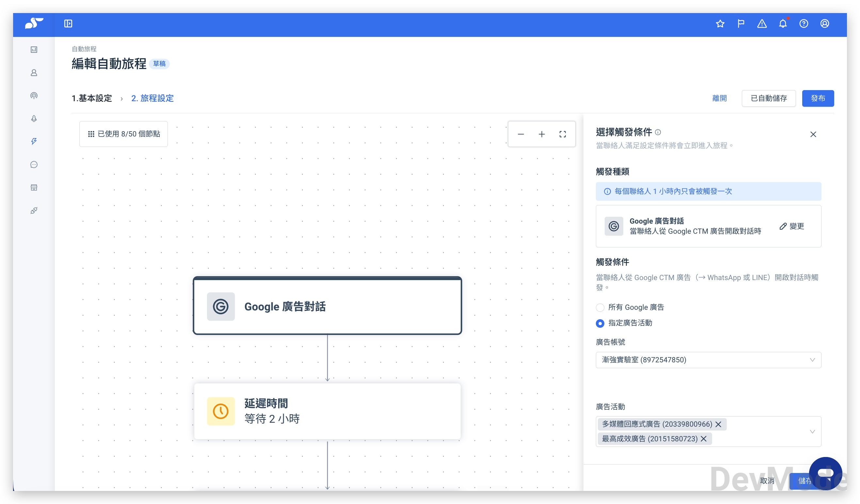
Task: Close the trigger condition panel
Action: tap(813, 134)
